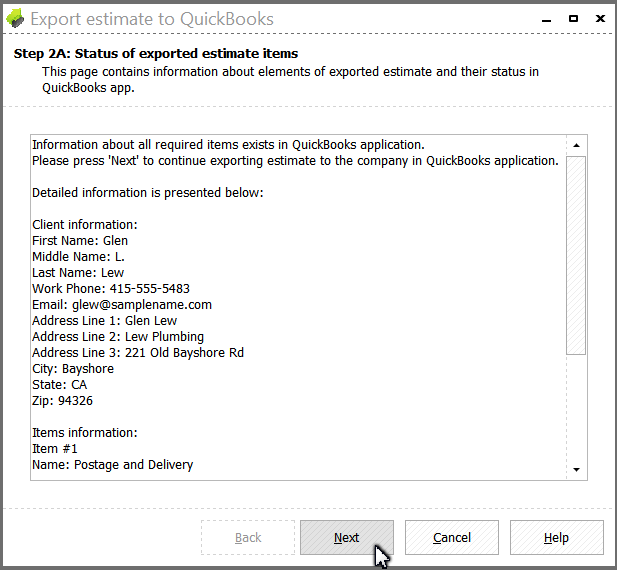Click the vertical scrollbar thumb

[x=576, y=256]
